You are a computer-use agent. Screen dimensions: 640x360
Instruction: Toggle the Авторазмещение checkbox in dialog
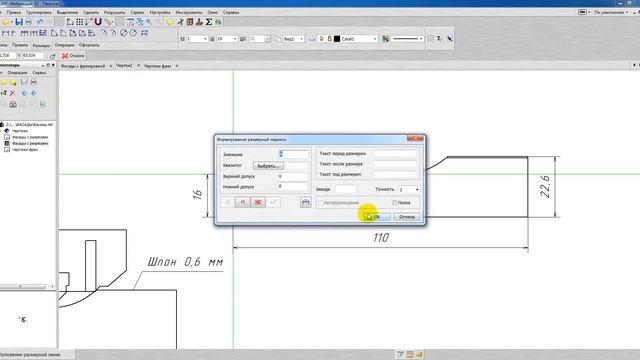[x=320, y=202]
